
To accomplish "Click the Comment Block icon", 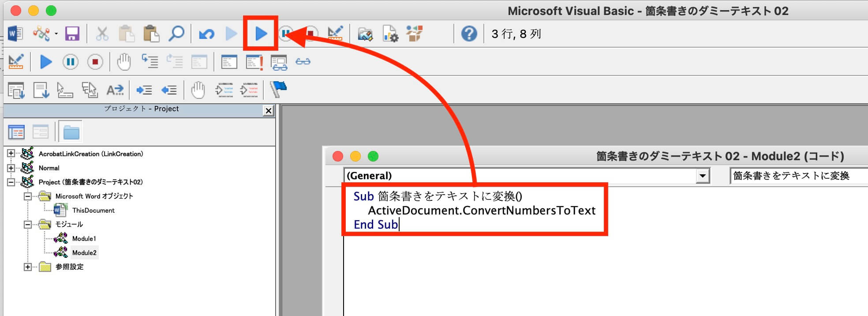I will (x=224, y=90).
